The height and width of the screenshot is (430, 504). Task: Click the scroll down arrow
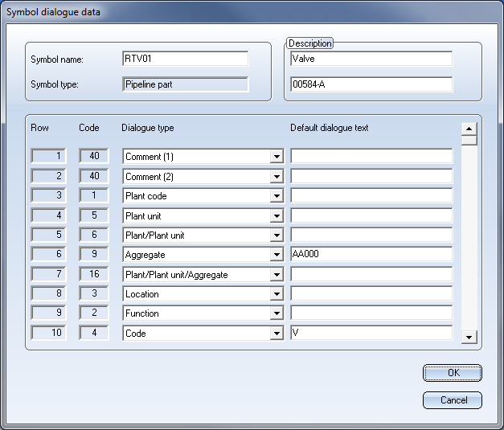(469, 338)
